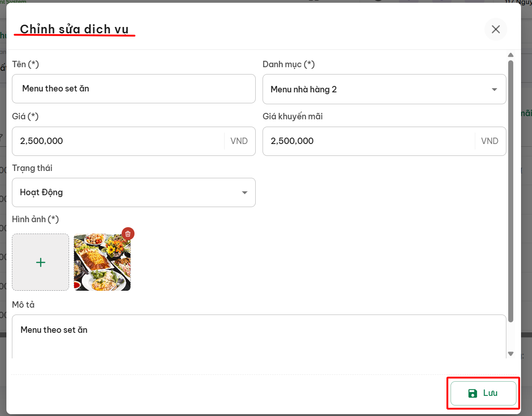This screenshot has width=532, height=416.
Task: Add a new image with plus tile
Action: (x=40, y=262)
